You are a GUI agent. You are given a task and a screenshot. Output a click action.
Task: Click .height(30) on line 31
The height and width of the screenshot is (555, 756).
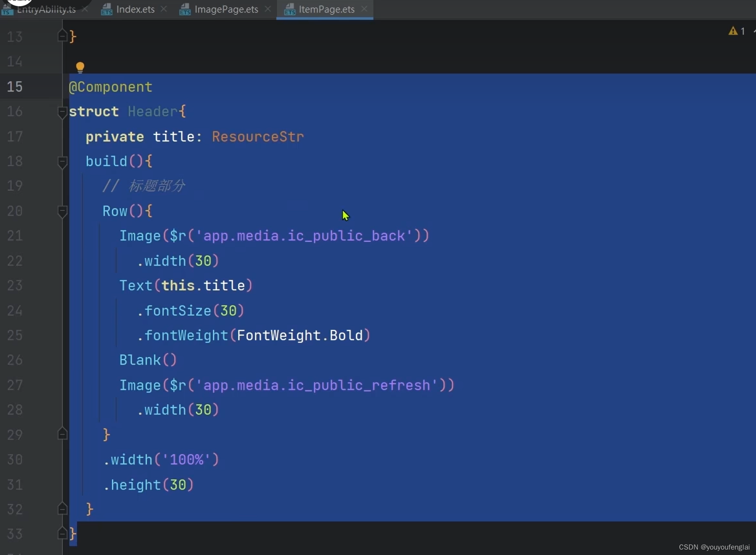click(148, 485)
